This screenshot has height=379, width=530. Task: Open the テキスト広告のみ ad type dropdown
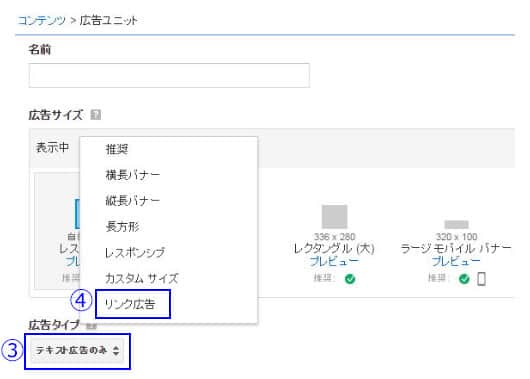click(x=77, y=351)
